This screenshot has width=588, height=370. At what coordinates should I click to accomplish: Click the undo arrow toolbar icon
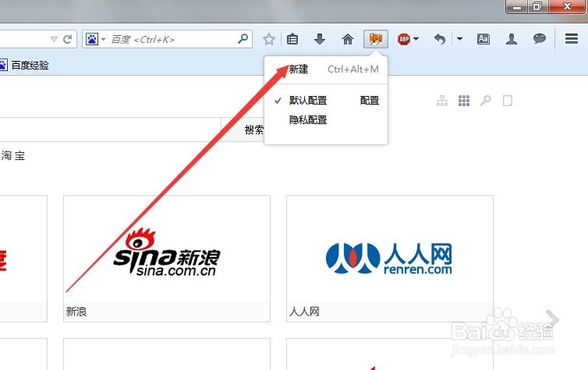440,39
